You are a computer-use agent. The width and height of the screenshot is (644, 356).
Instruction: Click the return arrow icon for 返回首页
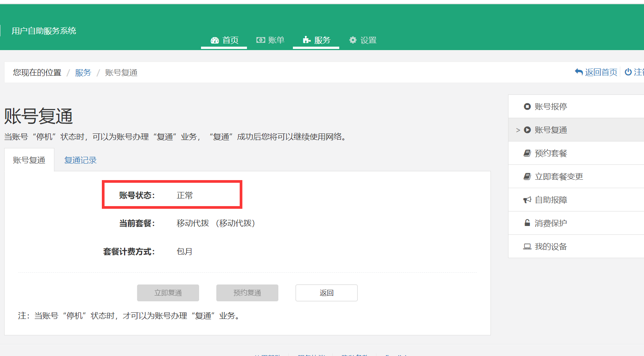coord(579,72)
